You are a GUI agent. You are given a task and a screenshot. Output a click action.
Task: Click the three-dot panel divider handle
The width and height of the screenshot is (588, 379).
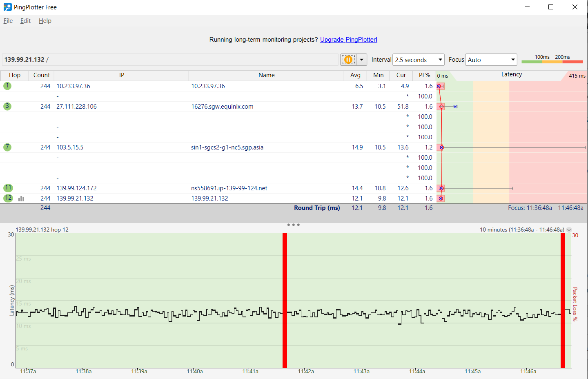pos(293,225)
